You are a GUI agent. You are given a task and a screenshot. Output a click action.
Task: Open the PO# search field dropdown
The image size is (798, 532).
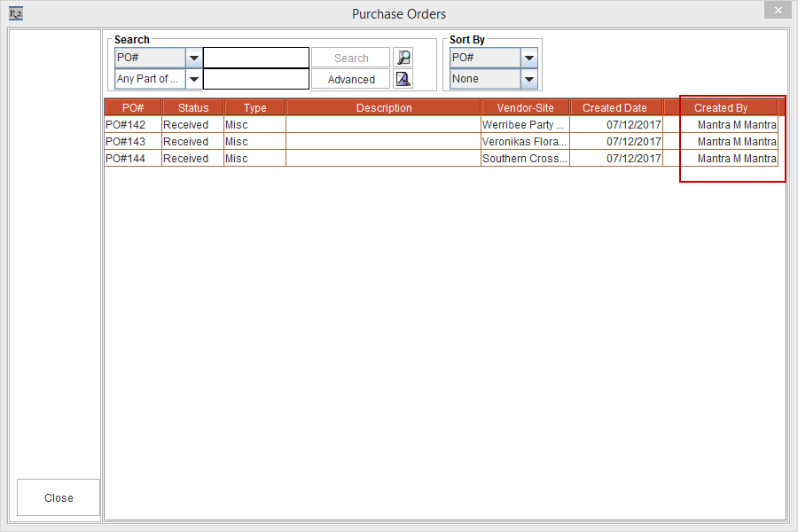(194, 59)
